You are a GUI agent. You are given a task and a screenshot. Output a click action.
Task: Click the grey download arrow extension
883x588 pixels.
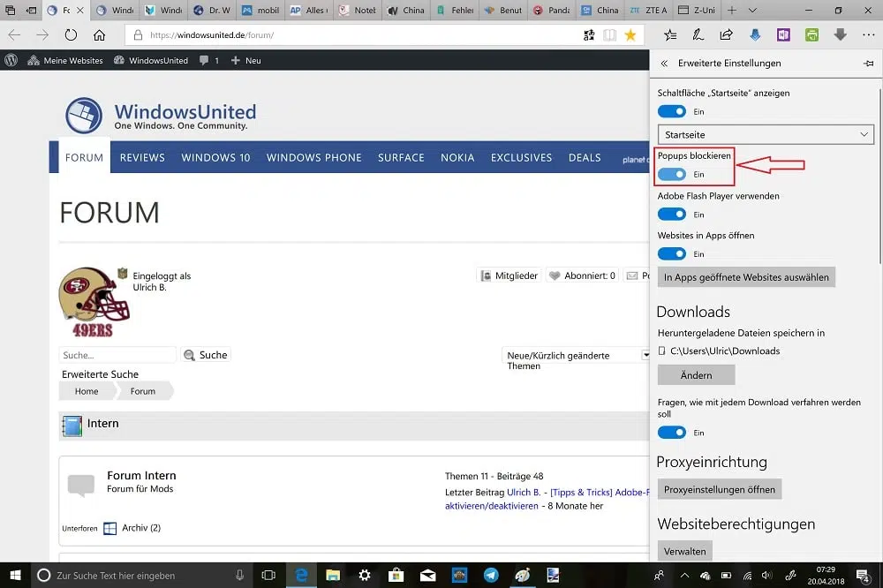click(841, 35)
